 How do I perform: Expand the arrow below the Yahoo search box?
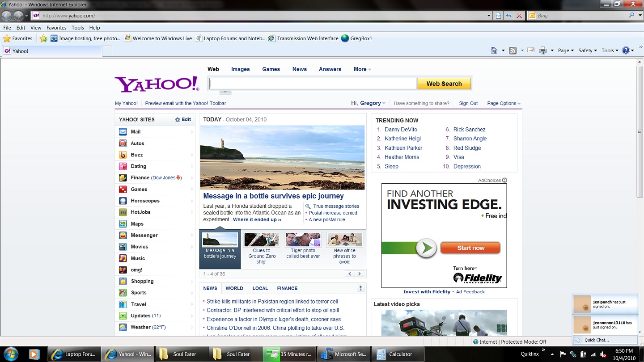point(225,92)
